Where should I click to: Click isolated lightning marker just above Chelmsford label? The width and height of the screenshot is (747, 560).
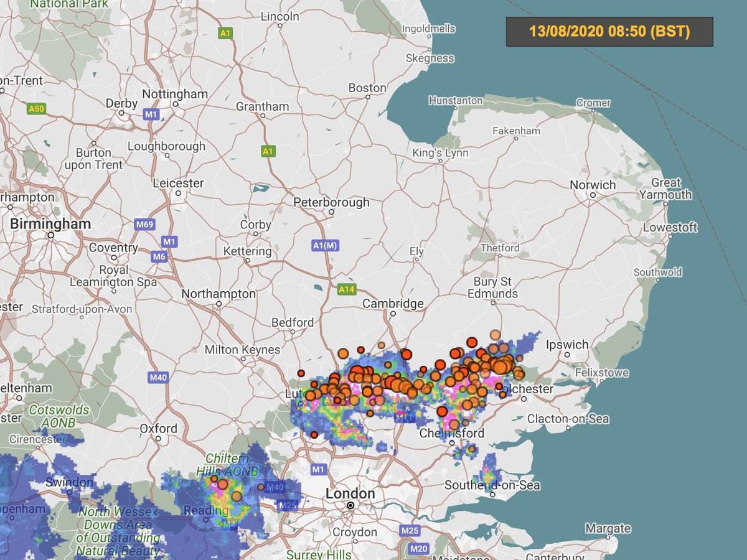(442, 411)
